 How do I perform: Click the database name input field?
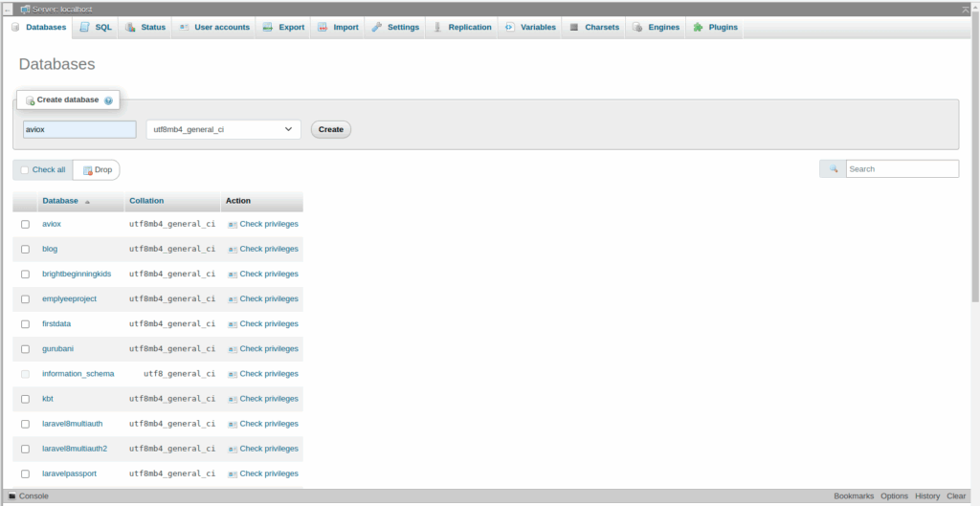[79, 129]
